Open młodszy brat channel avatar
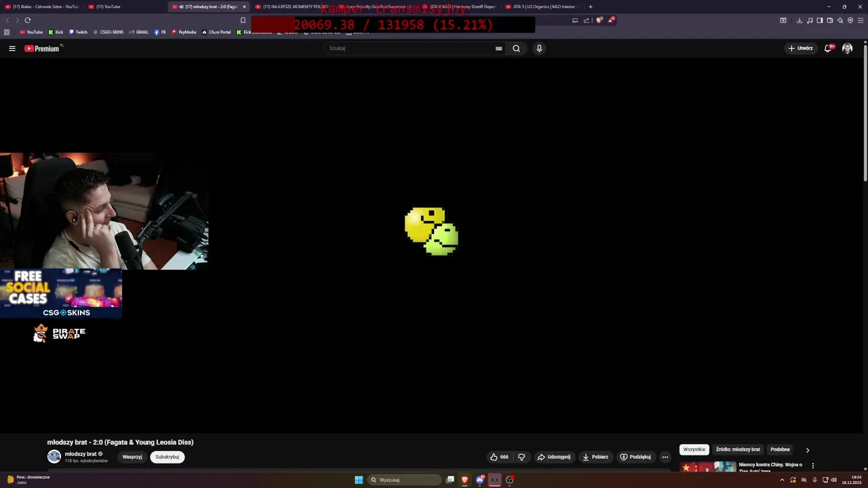Image resolution: width=868 pixels, height=488 pixels. pos(54,456)
